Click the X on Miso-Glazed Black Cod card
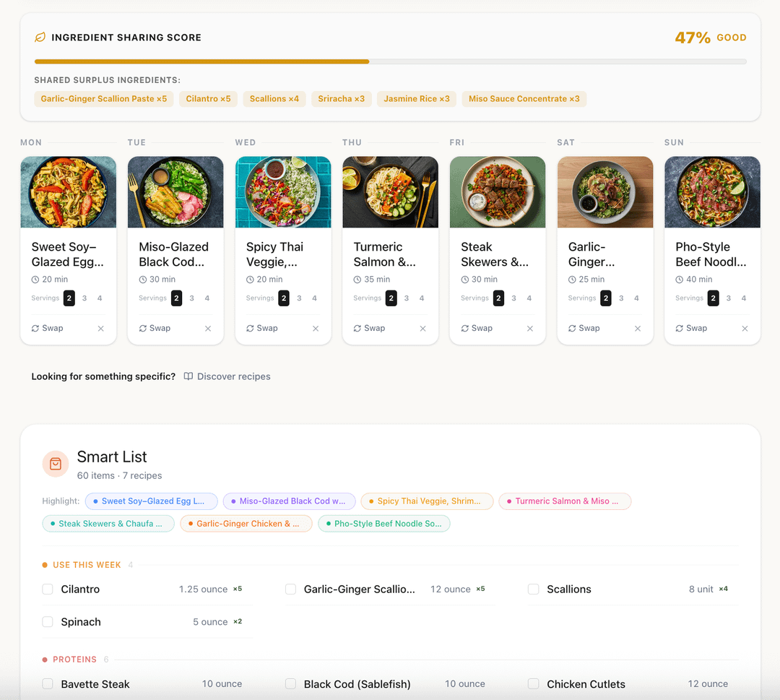Screen dimensions: 780x700 click(208, 329)
